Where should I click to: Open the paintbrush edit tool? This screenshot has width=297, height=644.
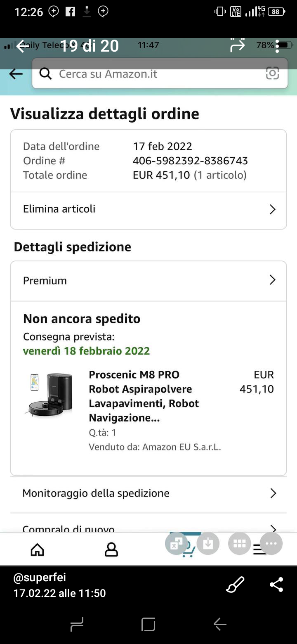236,585
